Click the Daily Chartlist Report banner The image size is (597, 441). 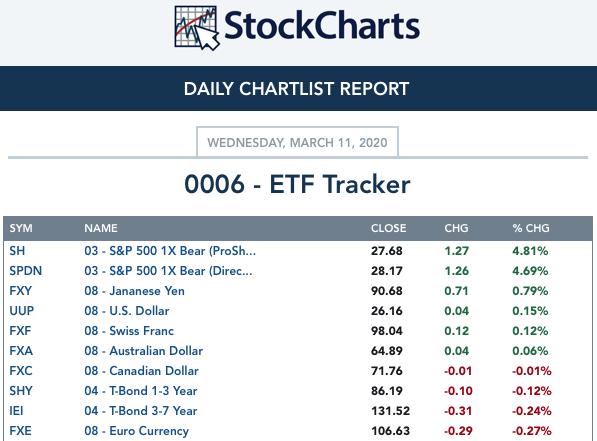(x=298, y=88)
